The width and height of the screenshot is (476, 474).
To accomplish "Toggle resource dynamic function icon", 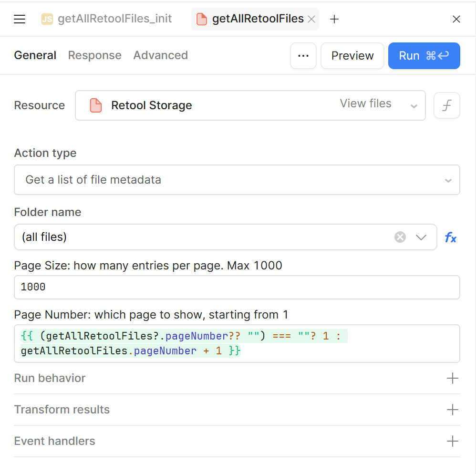I will 447,105.
